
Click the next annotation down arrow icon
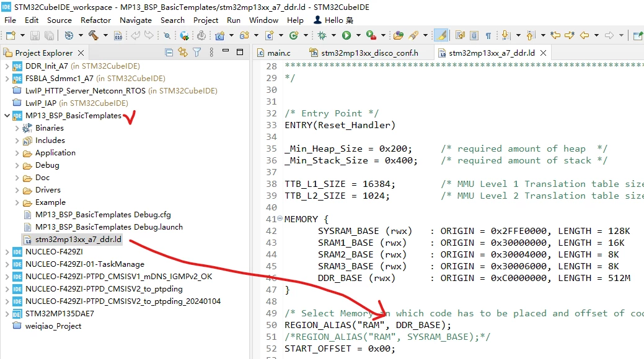(x=506, y=36)
